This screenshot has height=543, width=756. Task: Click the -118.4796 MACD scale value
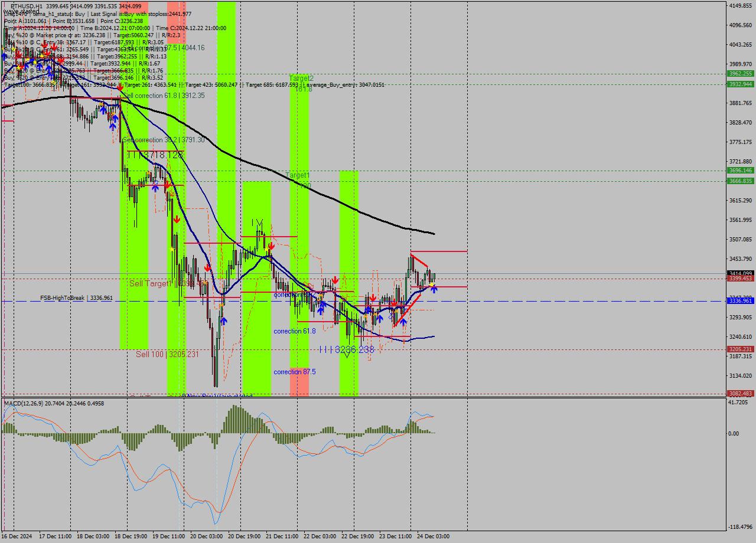741,527
